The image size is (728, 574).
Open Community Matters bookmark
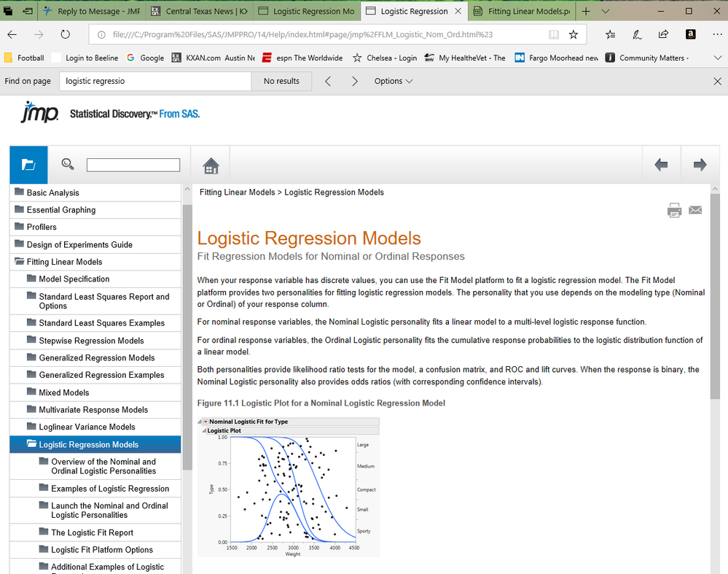click(647, 58)
